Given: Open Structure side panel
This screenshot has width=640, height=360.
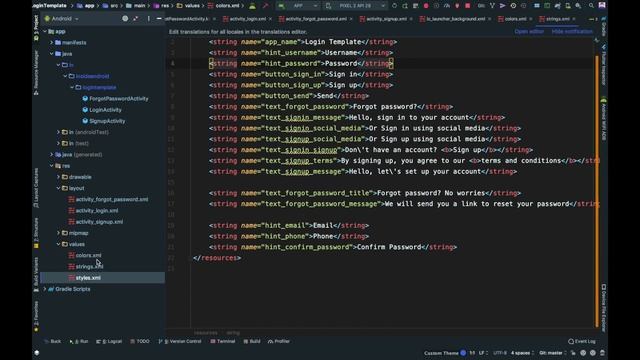Looking at the screenshot, I should (36, 233).
